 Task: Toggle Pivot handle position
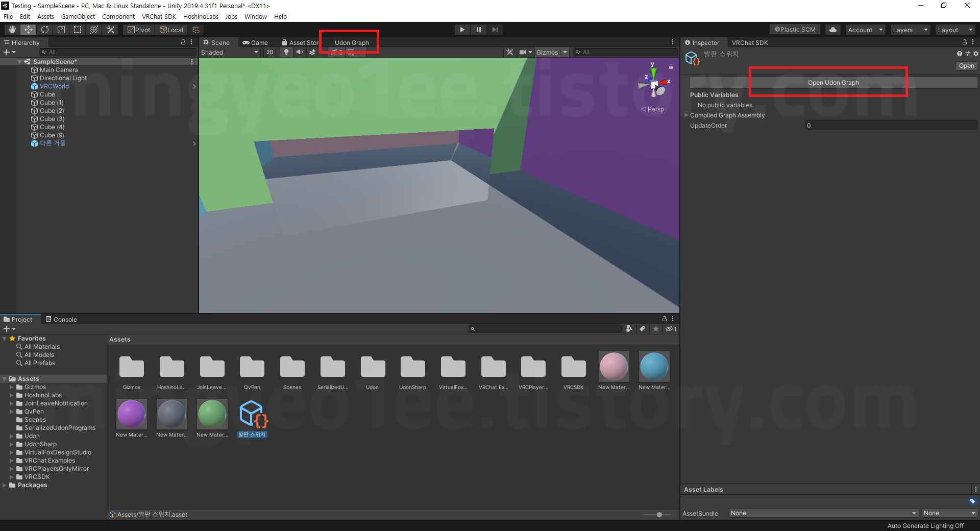[139, 30]
